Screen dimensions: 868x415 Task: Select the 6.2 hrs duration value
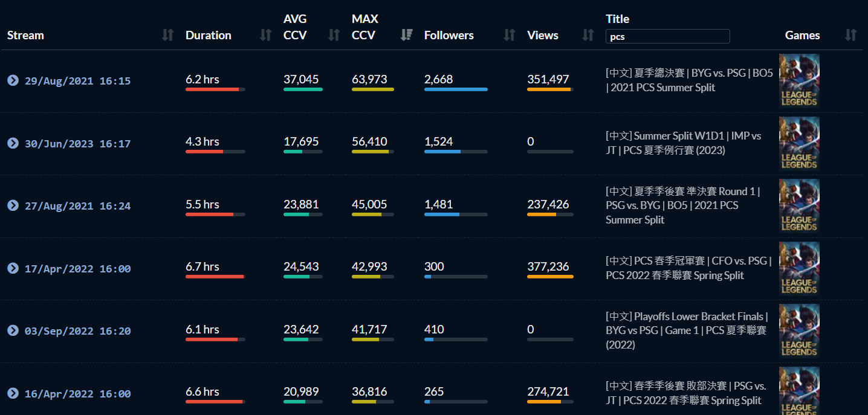point(202,79)
